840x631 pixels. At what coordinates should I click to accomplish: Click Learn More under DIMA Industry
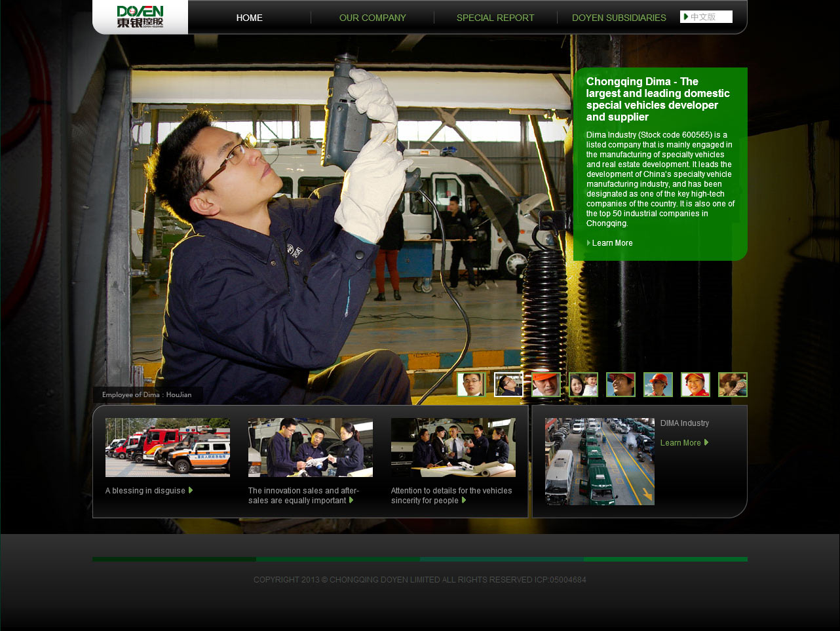(681, 443)
